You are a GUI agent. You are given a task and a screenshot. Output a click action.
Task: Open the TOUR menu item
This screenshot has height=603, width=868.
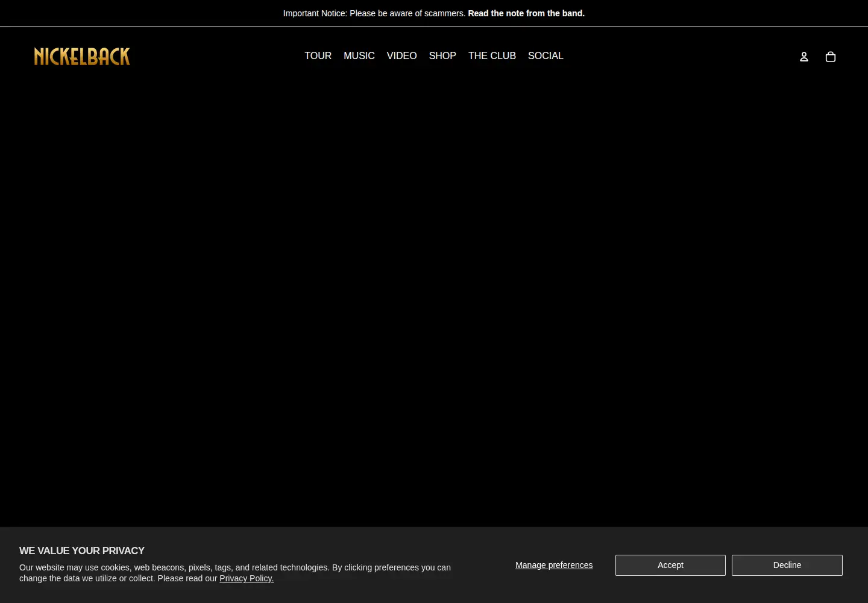click(x=318, y=55)
